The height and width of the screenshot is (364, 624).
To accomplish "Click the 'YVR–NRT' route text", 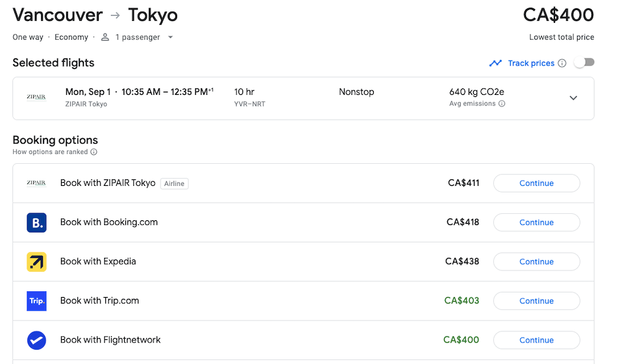I will click(x=250, y=104).
